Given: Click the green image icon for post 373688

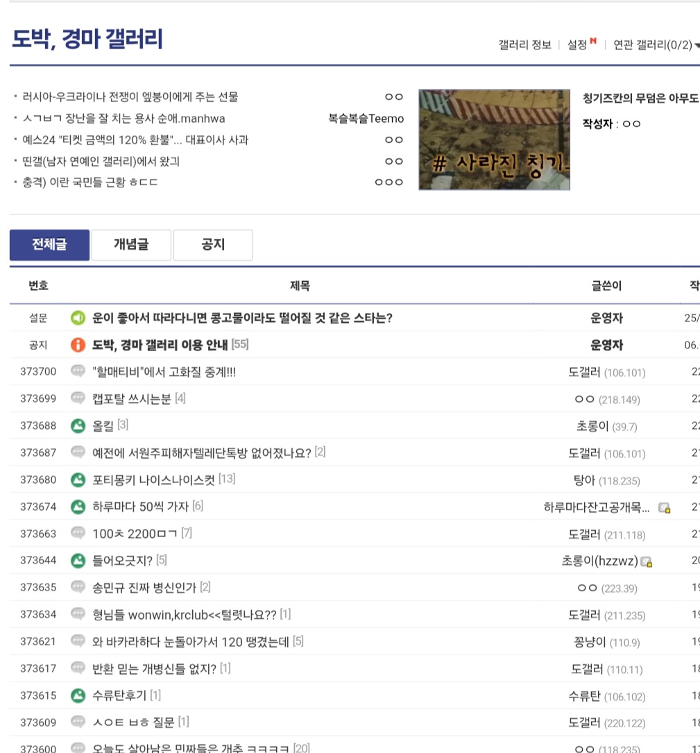Looking at the screenshot, I should [78, 425].
